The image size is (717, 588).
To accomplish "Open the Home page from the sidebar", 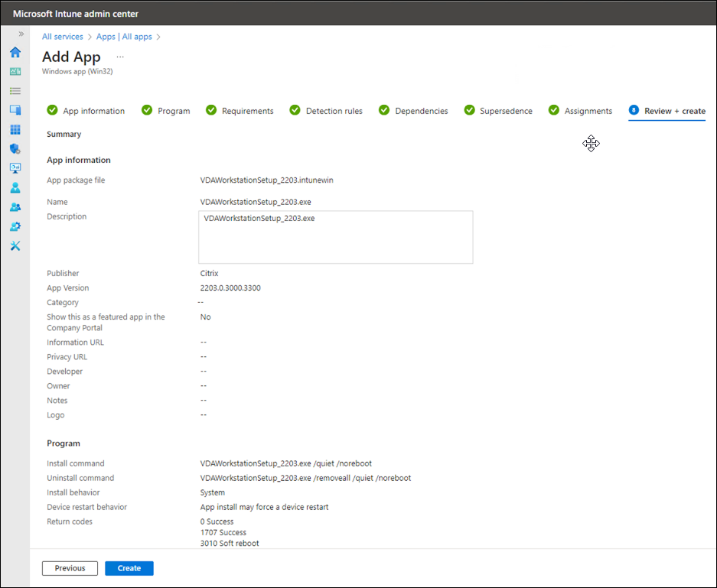I will (15, 52).
